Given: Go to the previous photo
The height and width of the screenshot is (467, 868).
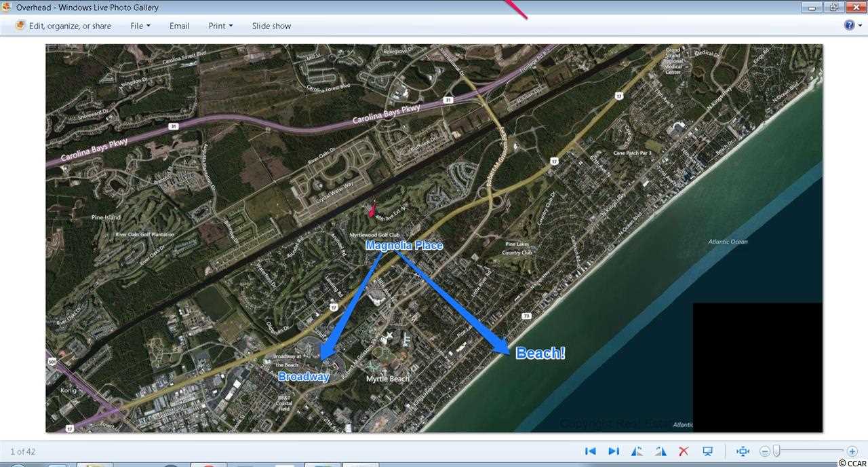Looking at the screenshot, I should click(x=590, y=451).
